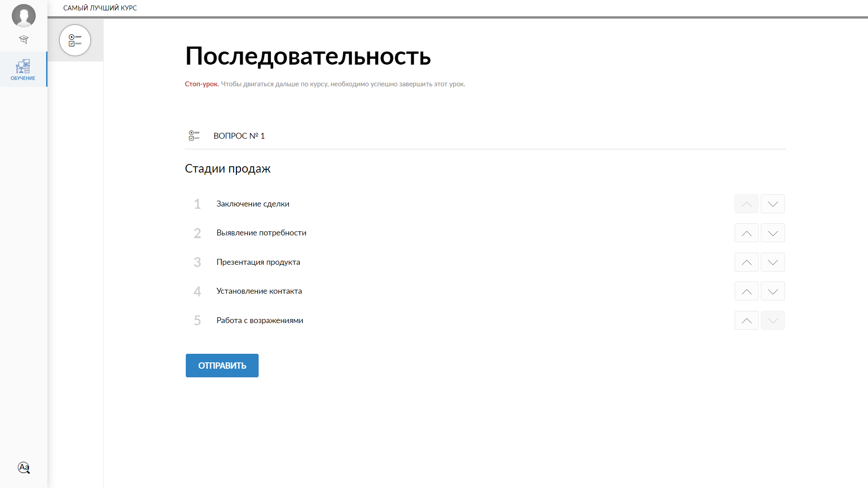Move "Установление контакта" down
This screenshot has width=868, height=488.
click(773, 291)
